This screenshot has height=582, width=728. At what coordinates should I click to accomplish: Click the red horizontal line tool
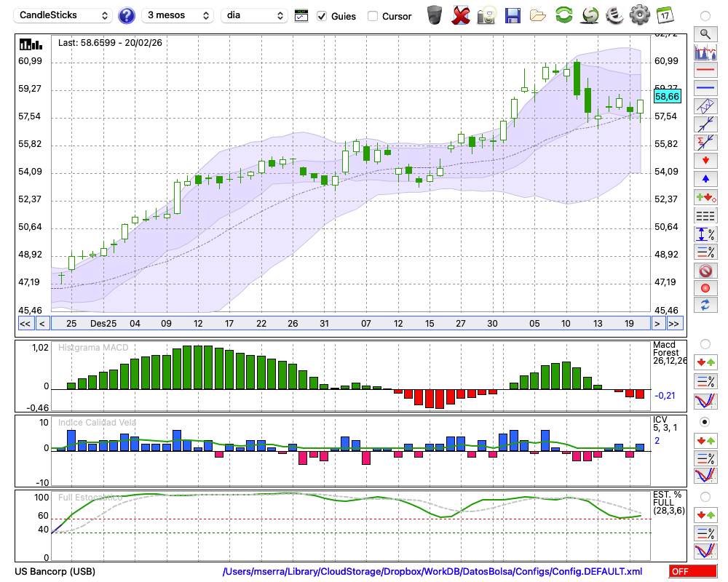705,71
